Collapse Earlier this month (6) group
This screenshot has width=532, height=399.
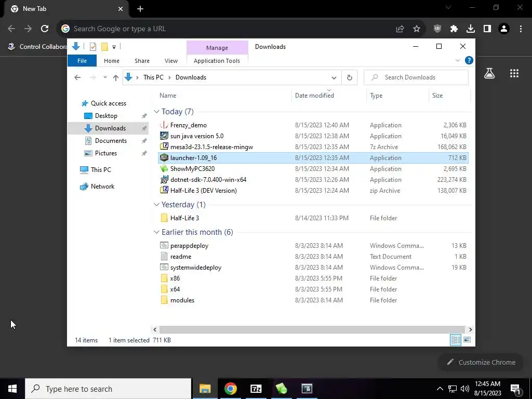[156, 232]
